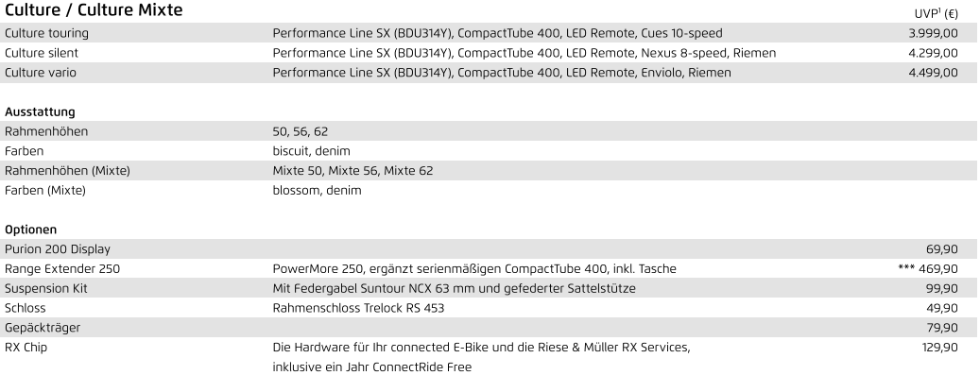Select the Rahmenhöhen row label

pyautogui.click(x=46, y=131)
